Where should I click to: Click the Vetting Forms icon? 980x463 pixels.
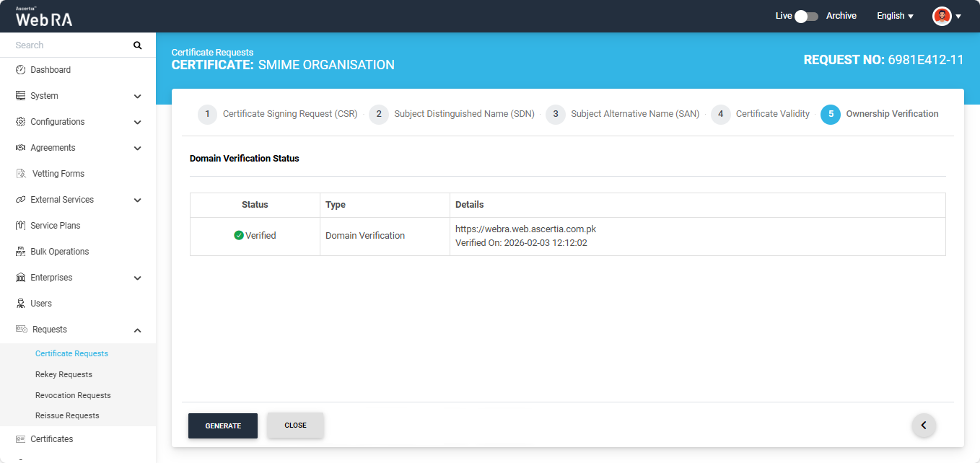click(x=21, y=174)
